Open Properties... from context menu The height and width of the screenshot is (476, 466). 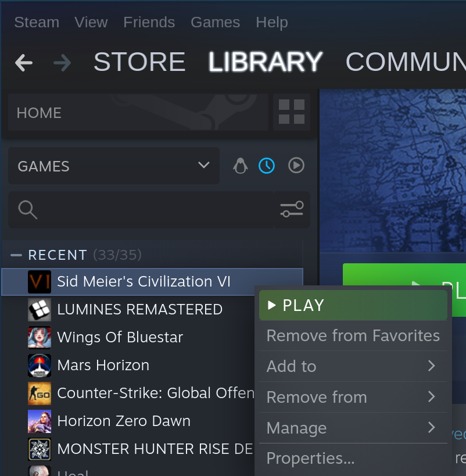click(x=353, y=458)
